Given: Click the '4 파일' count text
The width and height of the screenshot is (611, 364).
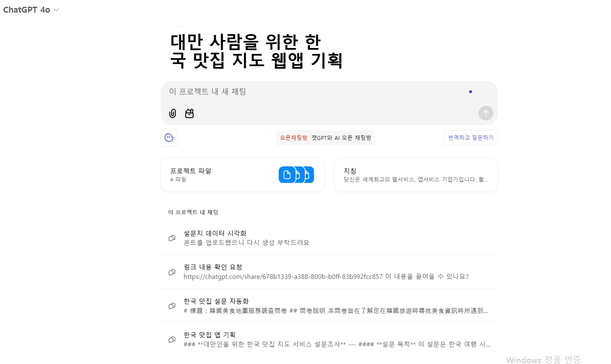Looking at the screenshot, I should (178, 179).
